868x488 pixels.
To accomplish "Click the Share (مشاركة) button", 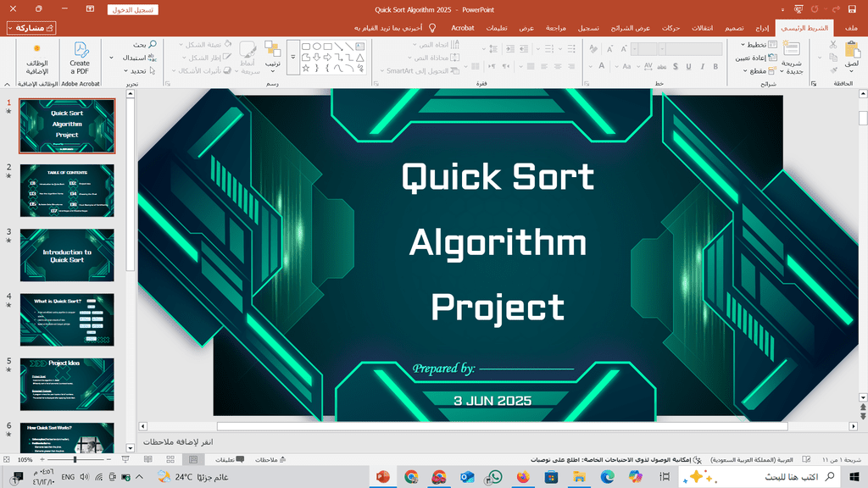I will pos(31,28).
